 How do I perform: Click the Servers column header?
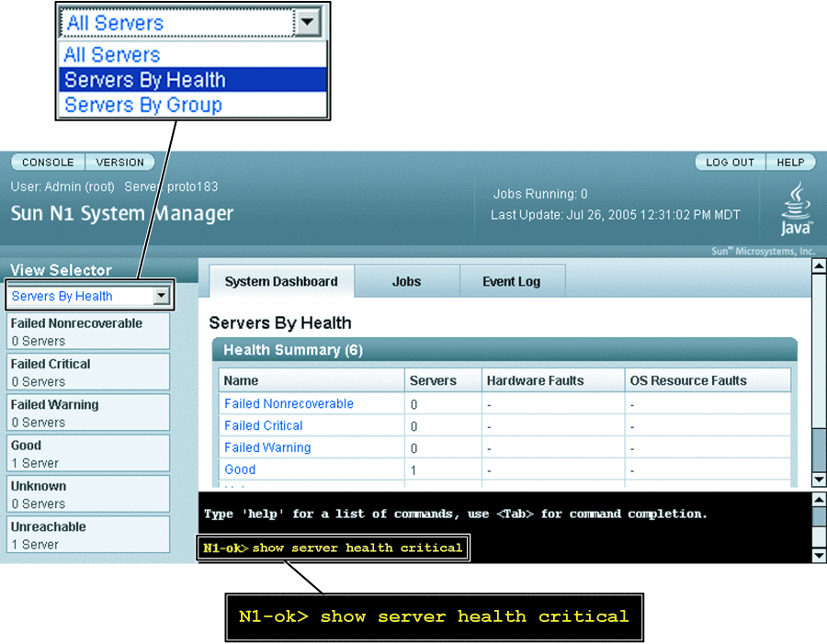click(x=443, y=380)
